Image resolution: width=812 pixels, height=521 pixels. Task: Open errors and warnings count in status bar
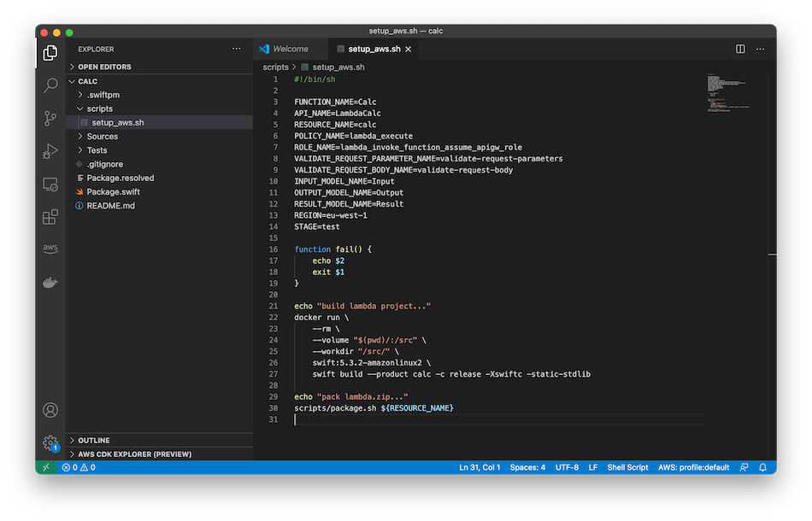coord(79,467)
